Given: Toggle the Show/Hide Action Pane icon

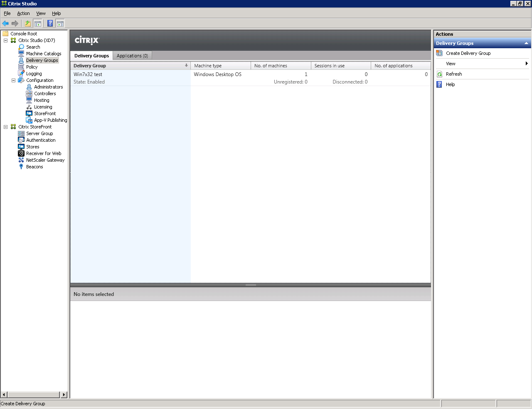Looking at the screenshot, I should coord(60,23).
